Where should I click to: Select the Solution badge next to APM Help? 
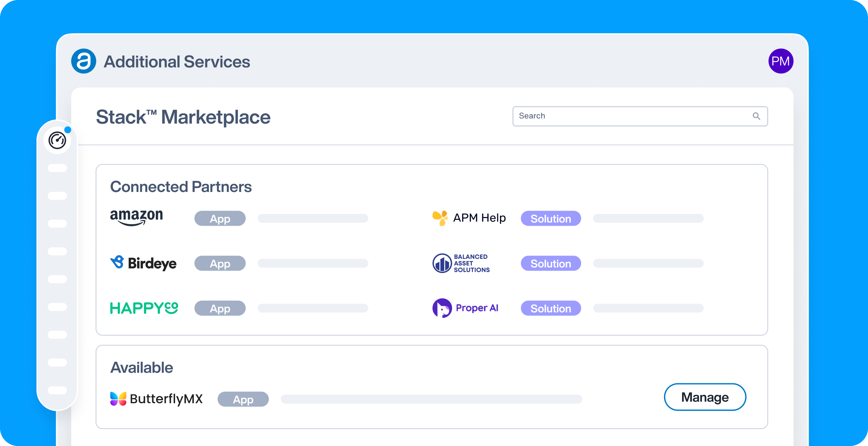(551, 218)
